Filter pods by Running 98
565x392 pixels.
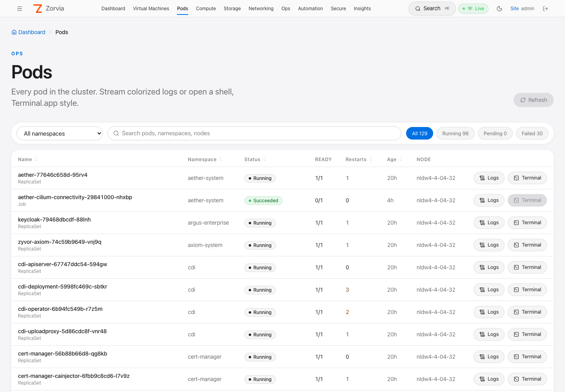(456, 133)
